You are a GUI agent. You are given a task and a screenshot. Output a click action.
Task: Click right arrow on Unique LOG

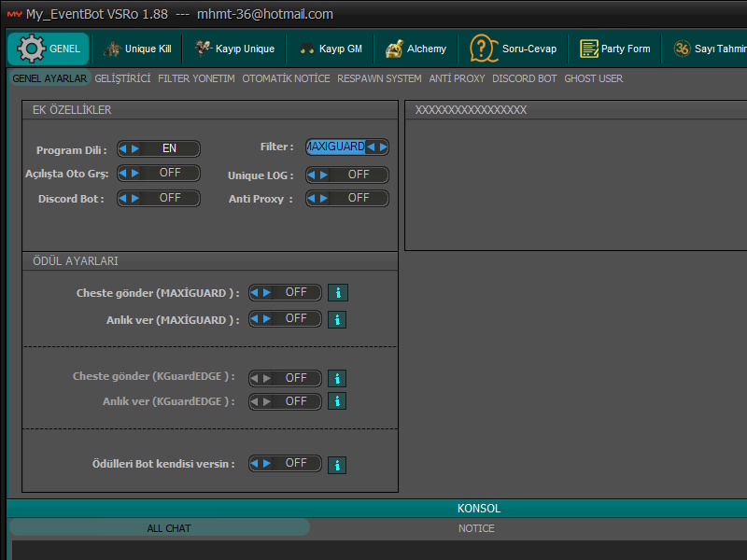[324, 175]
